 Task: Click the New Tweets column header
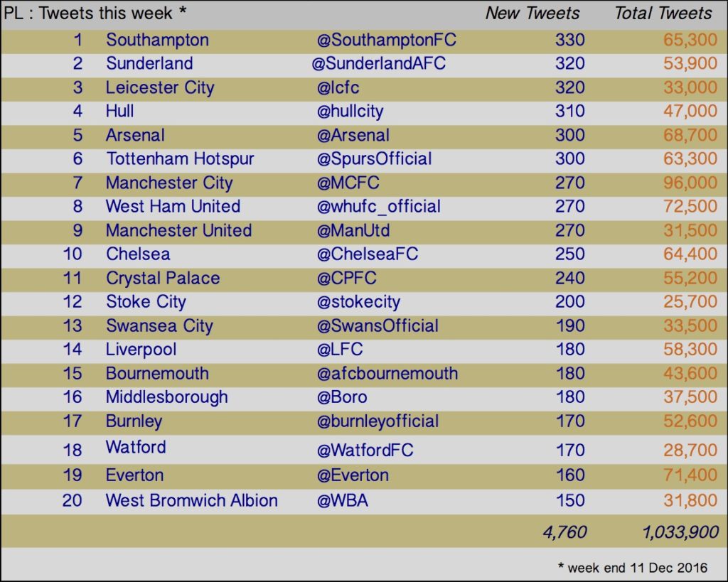click(x=532, y=14)
